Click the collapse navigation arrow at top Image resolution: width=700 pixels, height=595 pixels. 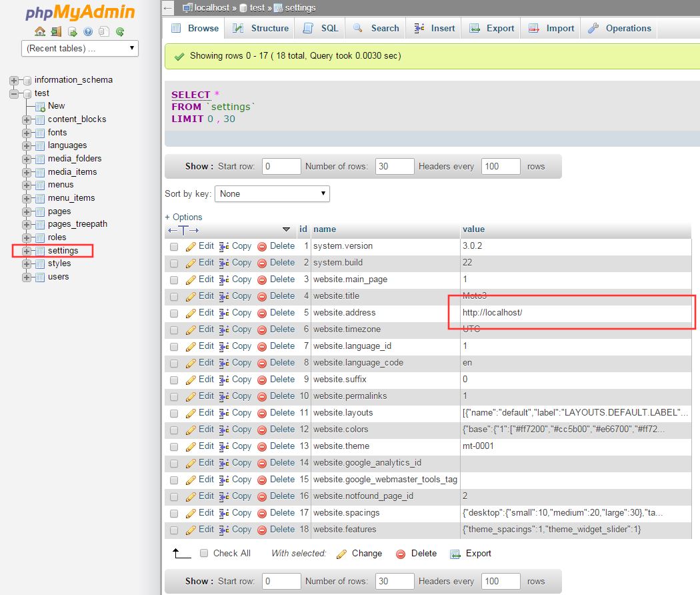coord(168,8)
